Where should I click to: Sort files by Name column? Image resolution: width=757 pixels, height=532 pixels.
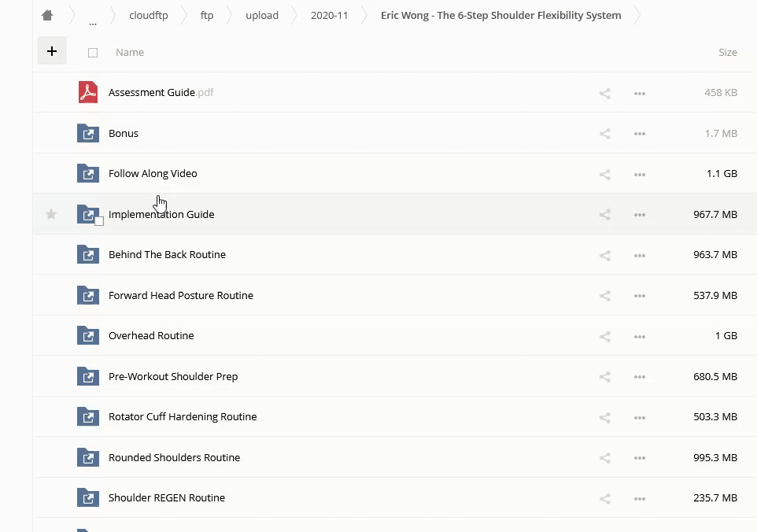coord(130,52)
